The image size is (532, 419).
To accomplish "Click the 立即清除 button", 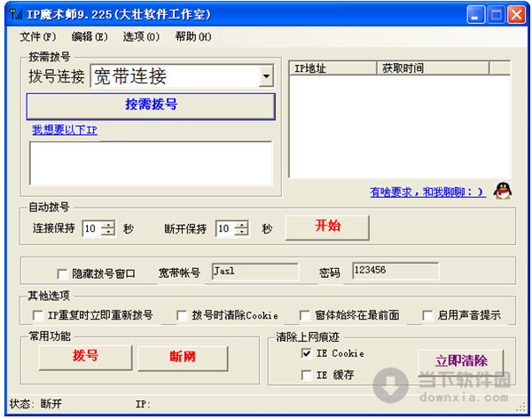I will [460, 361].
